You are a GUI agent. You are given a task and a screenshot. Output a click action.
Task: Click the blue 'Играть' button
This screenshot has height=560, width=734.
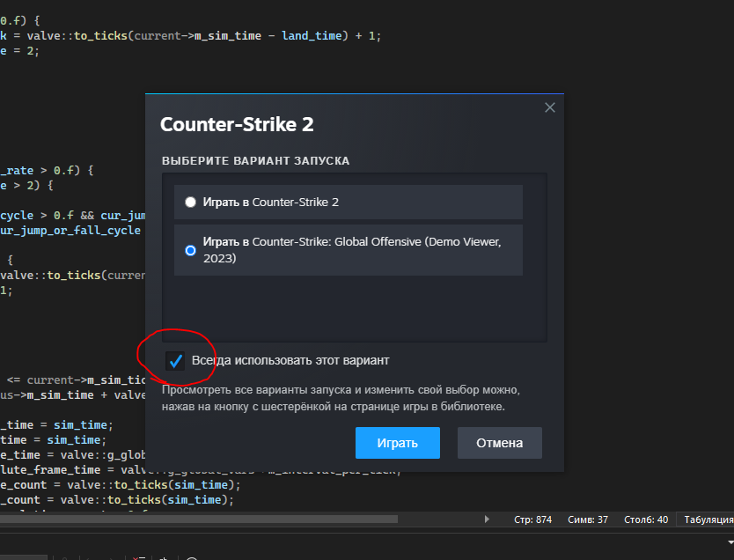[x=398, y=443]
